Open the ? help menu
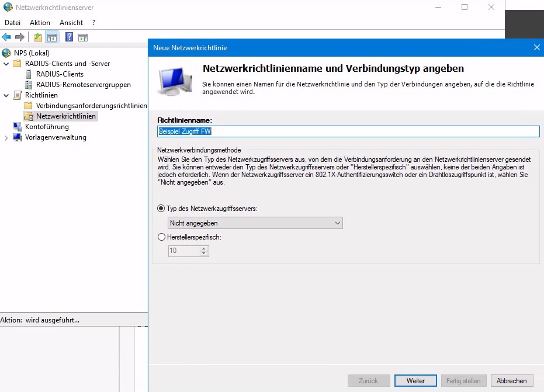The width and height of the screenshot is (544, 392). [93, 23]
